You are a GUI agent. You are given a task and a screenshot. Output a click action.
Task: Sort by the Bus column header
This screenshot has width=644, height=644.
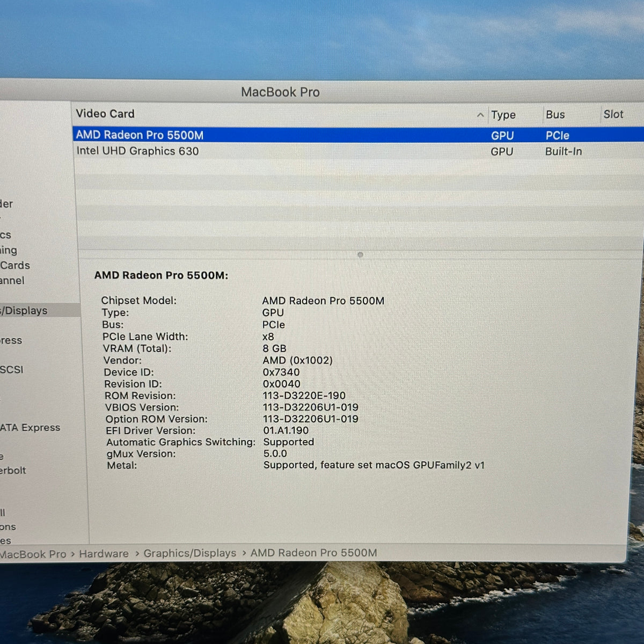555,115
